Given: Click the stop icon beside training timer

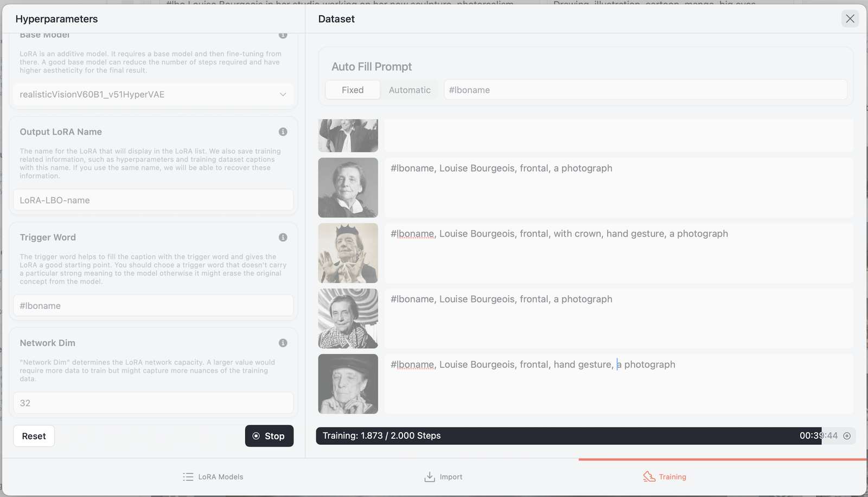Looking at the screenshot, I should click(x=847, y=436).
